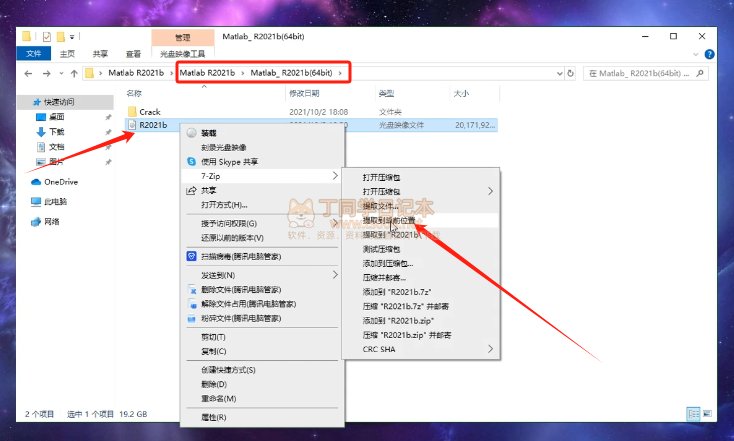Click the 此电脑 computer icon in sidebar

pos(36,202)
